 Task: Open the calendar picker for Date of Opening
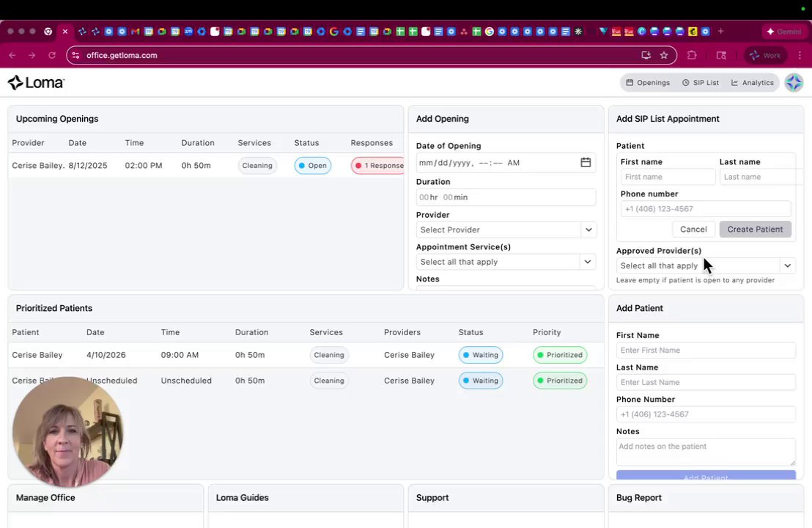coord(586,163)
